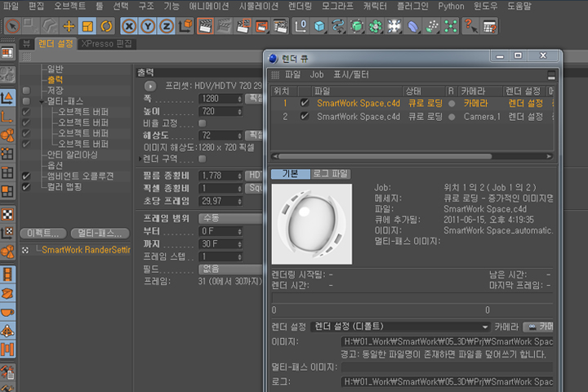Open the Job menu in render queue

[317, 74]
